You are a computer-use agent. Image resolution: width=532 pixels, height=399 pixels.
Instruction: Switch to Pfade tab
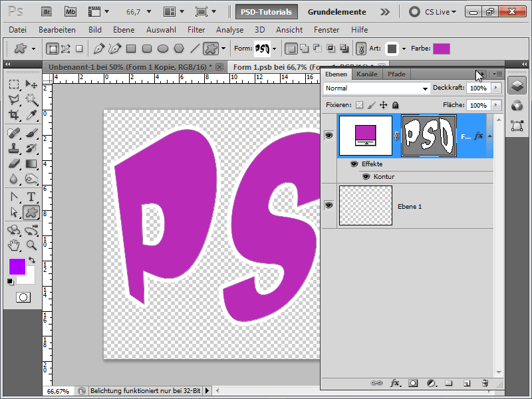pyautogui.click(x=396, y=74)
